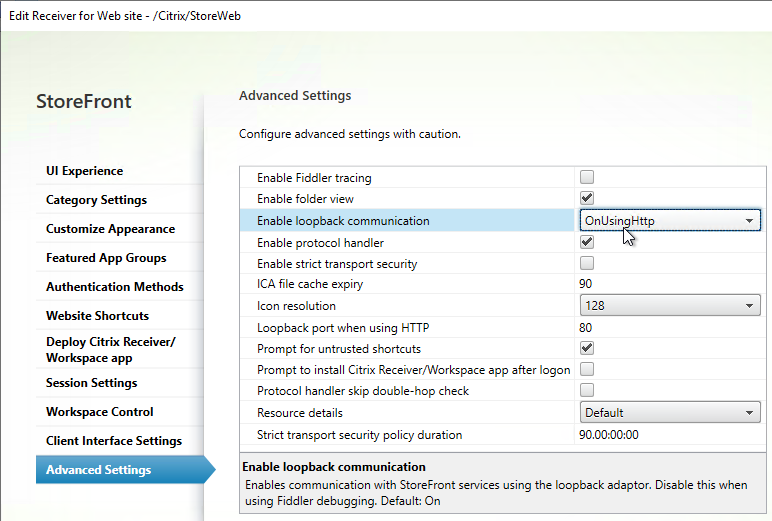The height and width of the screenshot is (521, 772).
Task: Select the Authentication Methods tab
Action: coord(115,287)
